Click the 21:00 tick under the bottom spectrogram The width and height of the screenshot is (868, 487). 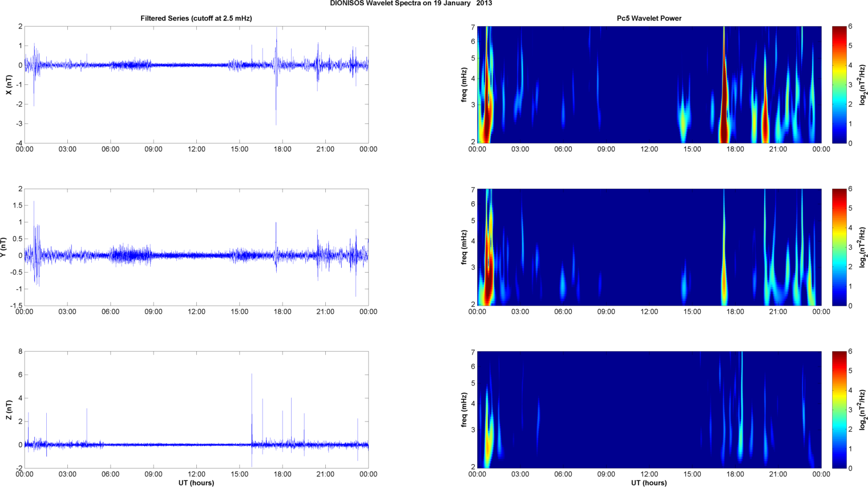tap(778, 474)
